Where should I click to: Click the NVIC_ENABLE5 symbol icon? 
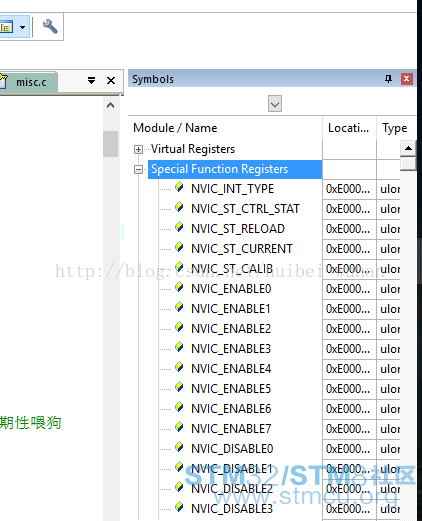coord(179,387)
